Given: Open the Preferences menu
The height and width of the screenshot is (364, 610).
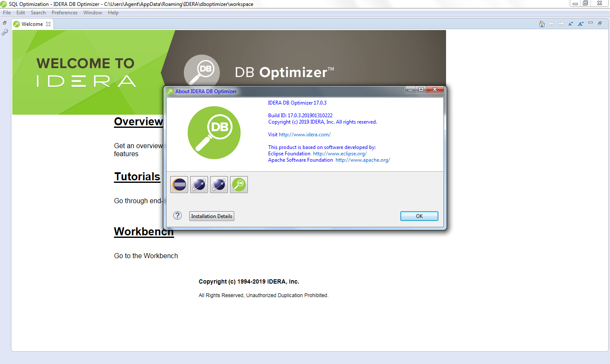Looking at the screenshot, I should pos(64,13).
